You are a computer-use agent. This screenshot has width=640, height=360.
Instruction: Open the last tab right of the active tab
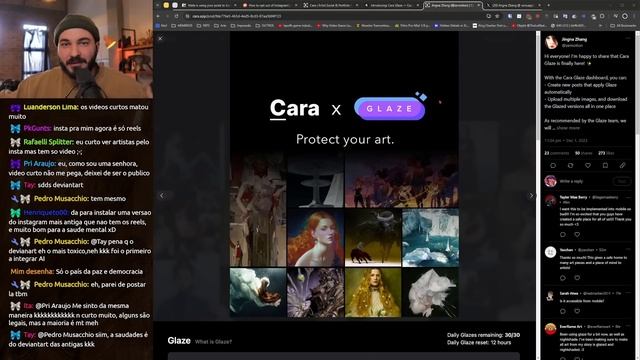tap(514, 5)
